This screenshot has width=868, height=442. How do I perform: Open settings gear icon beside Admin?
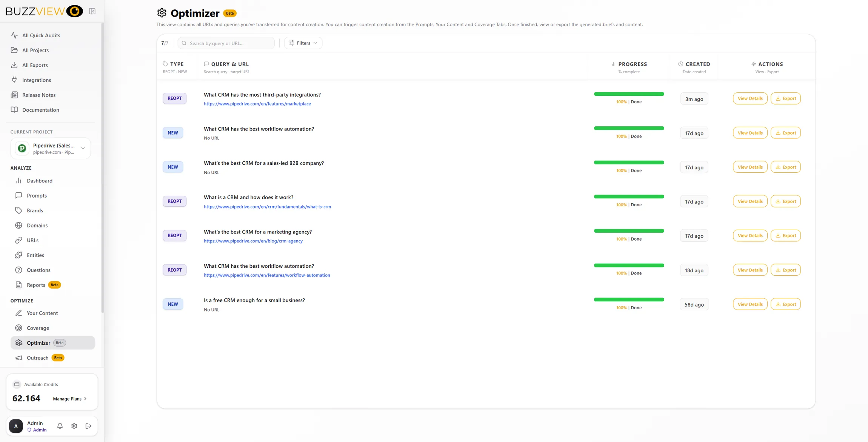pyautogui.click(x=74, y=426)
